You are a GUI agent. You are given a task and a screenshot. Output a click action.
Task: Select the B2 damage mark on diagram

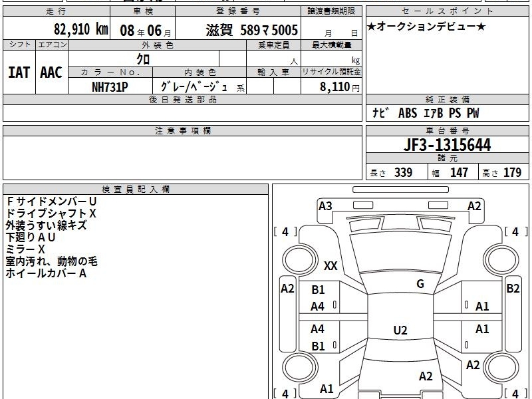point(513,289)
